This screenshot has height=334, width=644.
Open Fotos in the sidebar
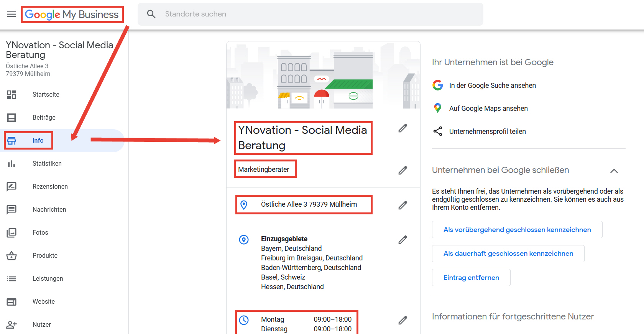coord(40,233)
